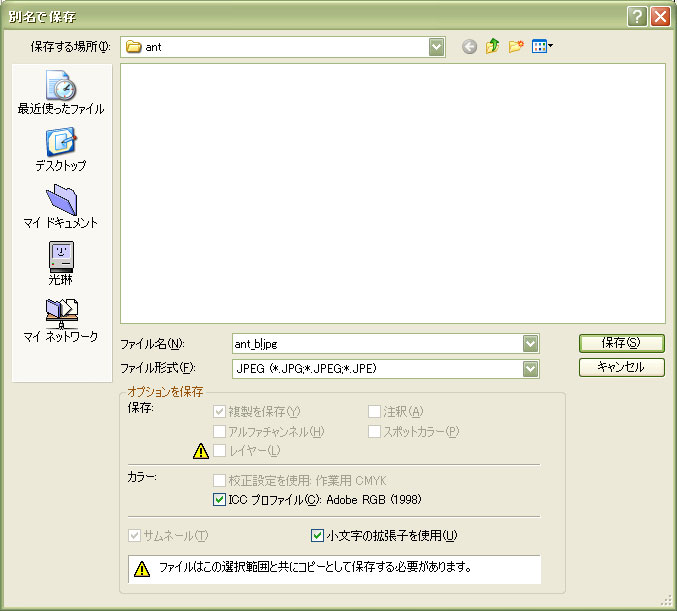Toggle 校正設定を使用 checkbox
Screen dimensions: 677x611
pos(219,480)
